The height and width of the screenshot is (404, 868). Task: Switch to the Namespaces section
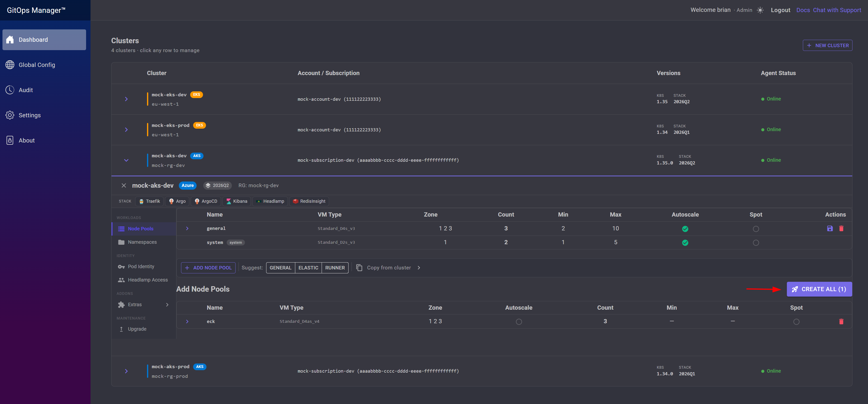(144, 242)
